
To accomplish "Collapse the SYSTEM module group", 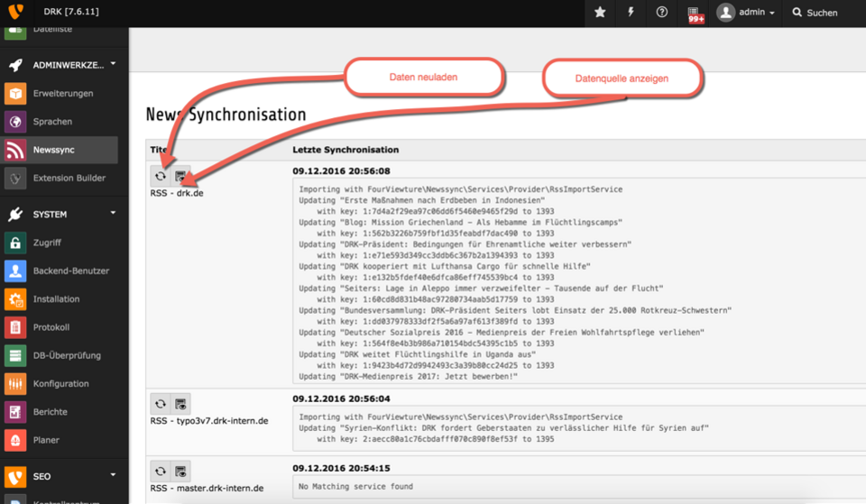I will coord(113,214).
